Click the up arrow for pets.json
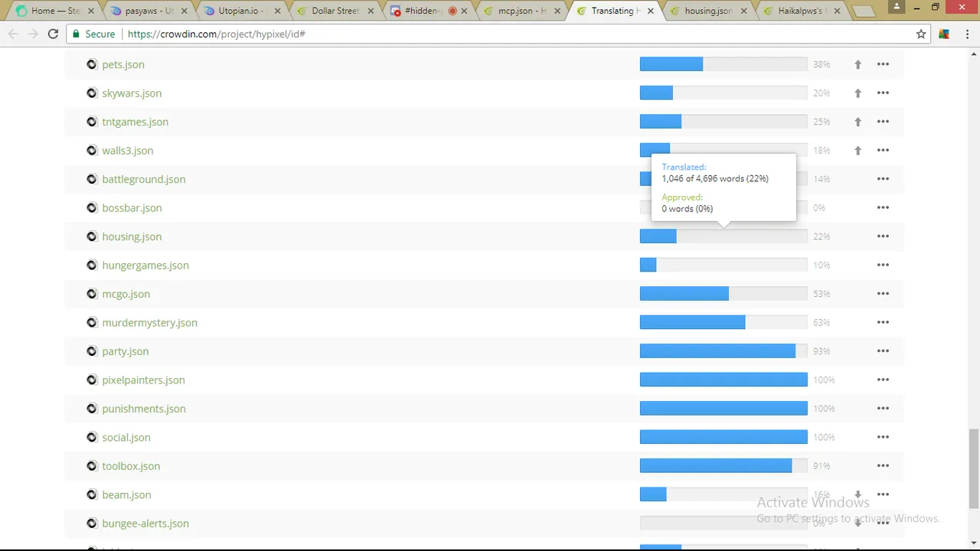 [x=858, y=64]
